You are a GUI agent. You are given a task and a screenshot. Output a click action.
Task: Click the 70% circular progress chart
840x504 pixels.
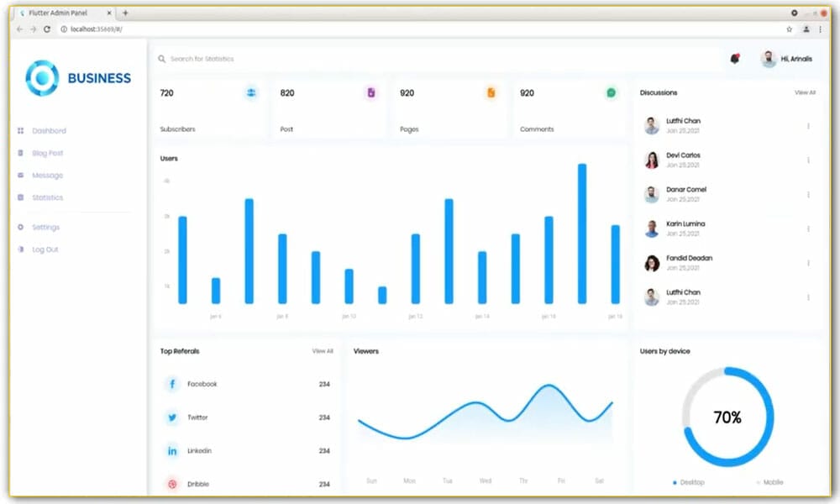point(728,416)
